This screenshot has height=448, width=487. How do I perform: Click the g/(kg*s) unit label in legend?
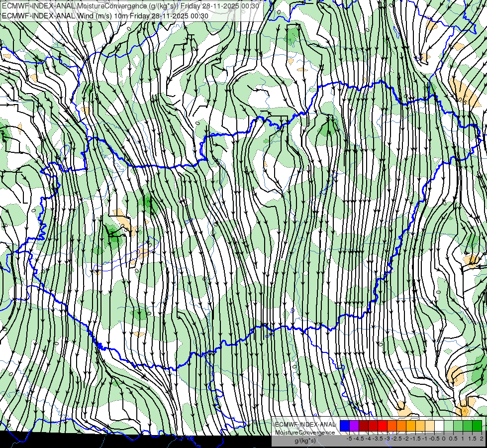(305, 441)
